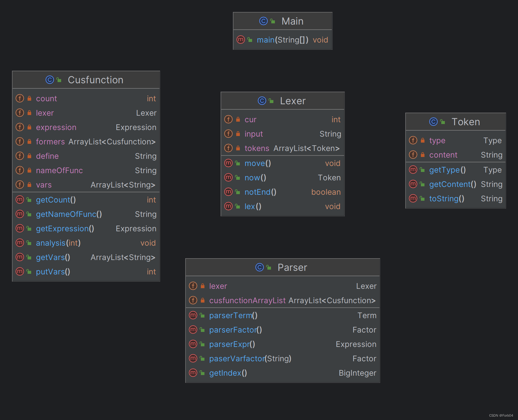This screenshot has height=420, width=518.
Task: Click the field icon next to cur
Action: [228, 119]
